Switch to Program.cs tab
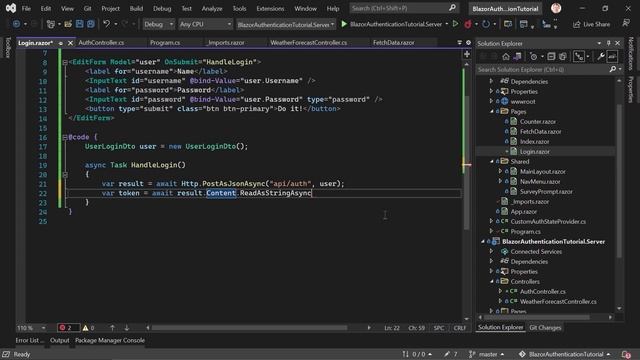This screenshot has height=360, width=640. (x=165, y=42)
